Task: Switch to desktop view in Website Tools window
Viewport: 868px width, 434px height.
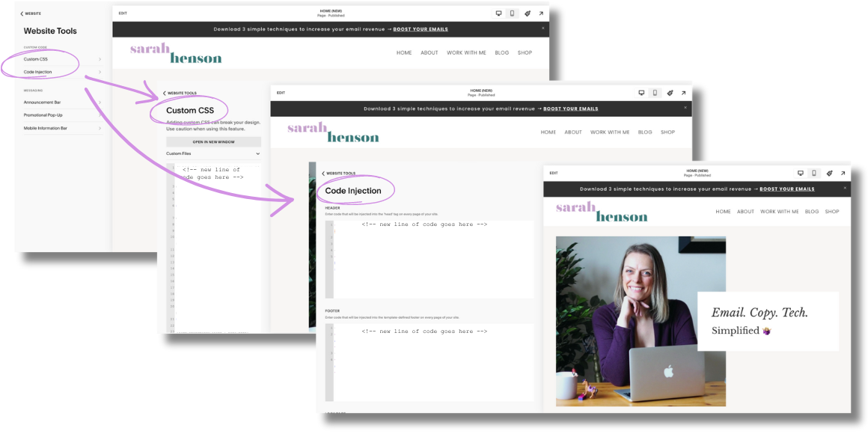Action: click(498, 13)
